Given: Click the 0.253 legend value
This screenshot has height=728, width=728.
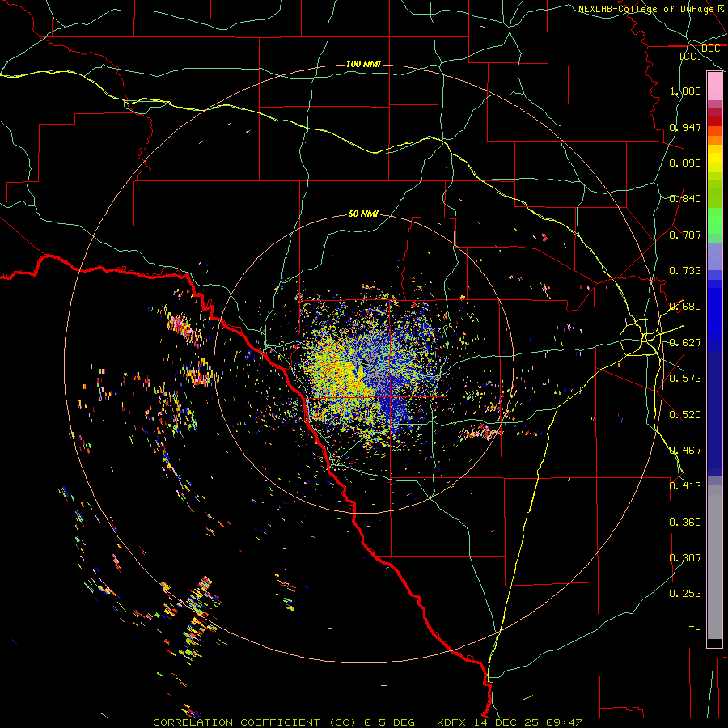Looking at the screenshot, I should click(x=685, y=594).
